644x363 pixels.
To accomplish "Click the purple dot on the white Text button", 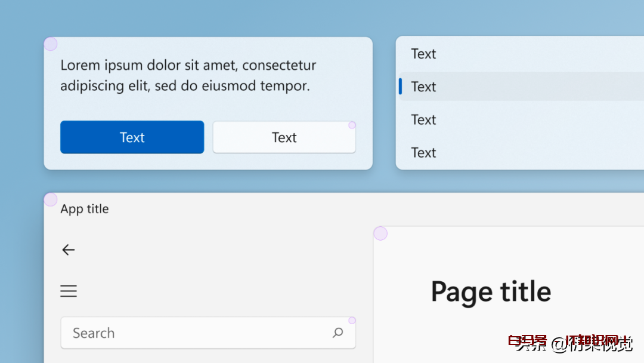I will point(352,125).
